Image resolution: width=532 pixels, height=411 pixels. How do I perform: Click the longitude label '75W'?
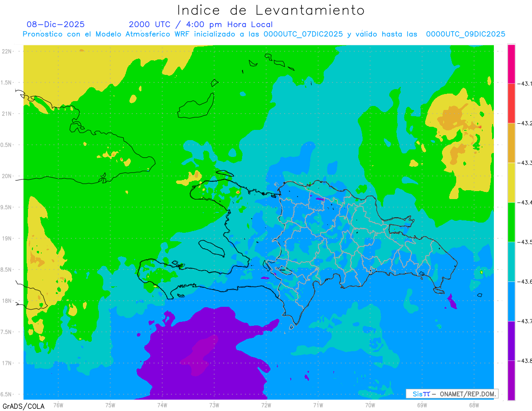click(110, 405)
